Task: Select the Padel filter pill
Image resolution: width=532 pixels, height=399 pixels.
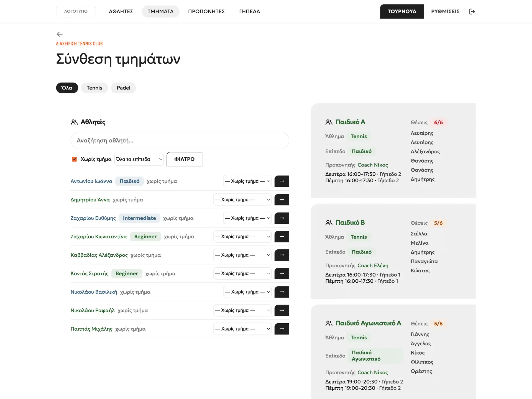Action: point(123,88)
